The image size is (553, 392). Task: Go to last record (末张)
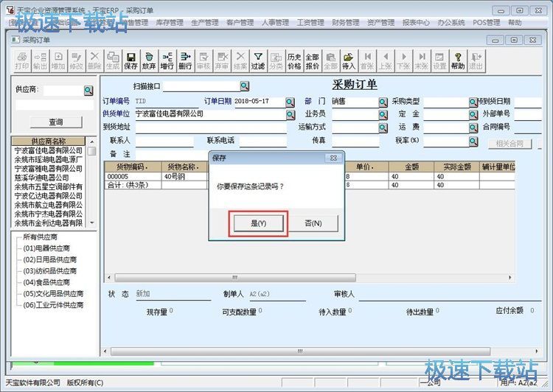(422, 61)
